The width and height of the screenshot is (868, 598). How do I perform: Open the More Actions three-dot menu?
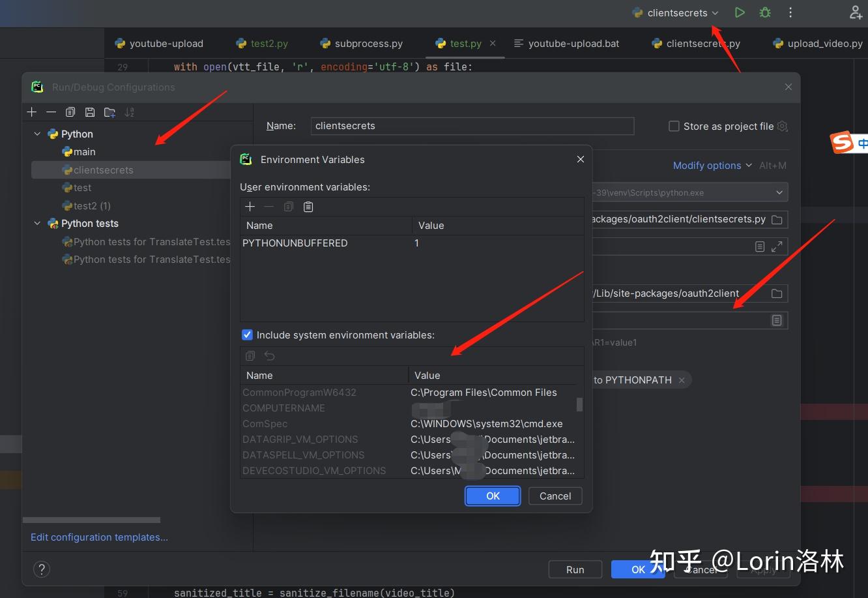(790, 12)
